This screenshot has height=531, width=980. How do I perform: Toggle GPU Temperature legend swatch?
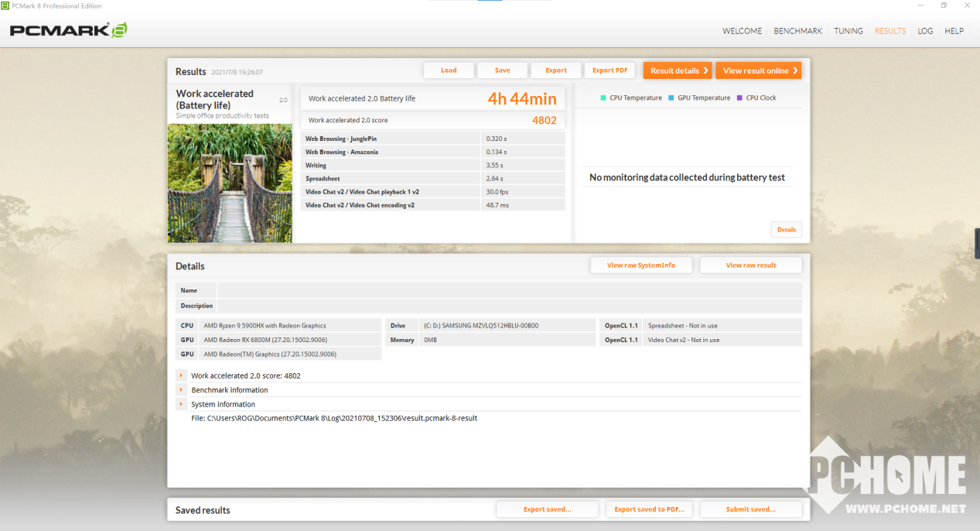tap(671, 98)
